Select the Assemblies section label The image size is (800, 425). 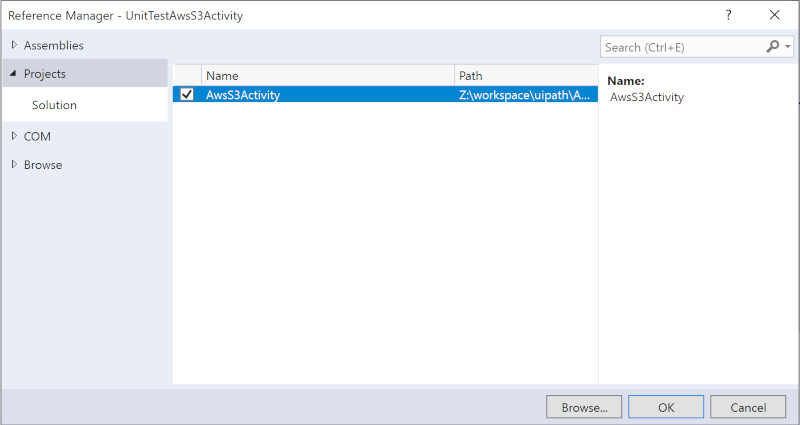pos(53,45)
